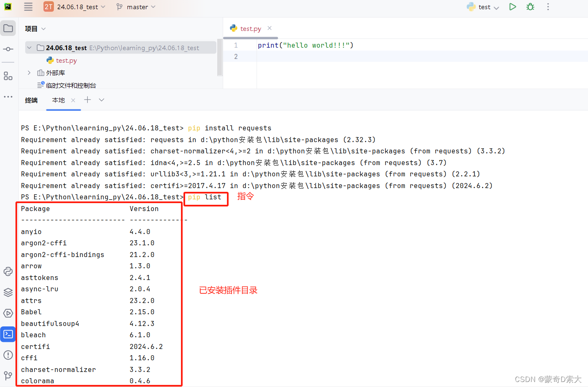
Task: Add a new terminal tab
Action: pyautogui.click(x=87, y=100)
